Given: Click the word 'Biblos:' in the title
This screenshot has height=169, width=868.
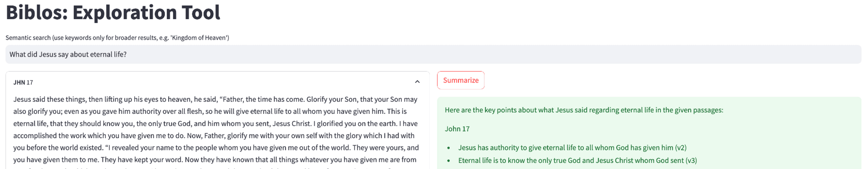Looking at the screenshot, I should [x=37, y=13].
